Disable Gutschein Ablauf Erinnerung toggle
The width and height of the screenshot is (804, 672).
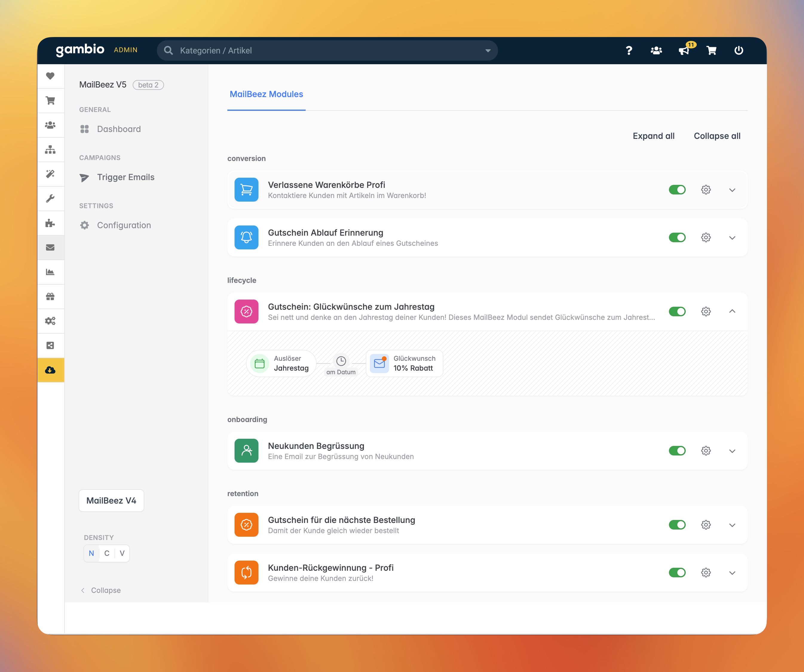tap(677, 238)
